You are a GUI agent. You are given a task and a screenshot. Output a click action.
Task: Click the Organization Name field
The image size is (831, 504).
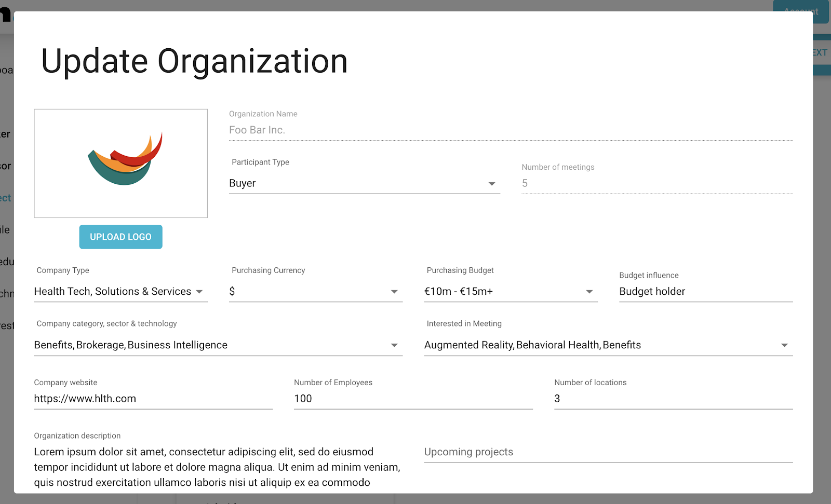point(511,130)
